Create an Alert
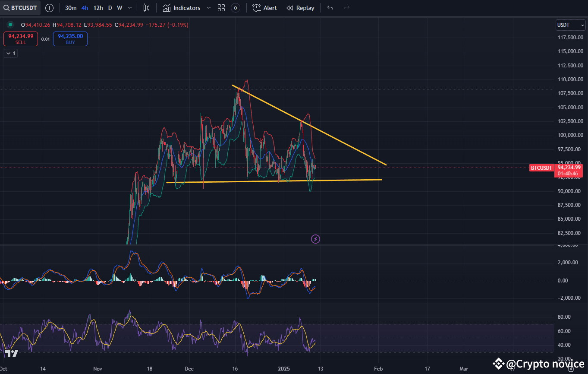This screenshot has height=374, width=588. tap(265, 8)
